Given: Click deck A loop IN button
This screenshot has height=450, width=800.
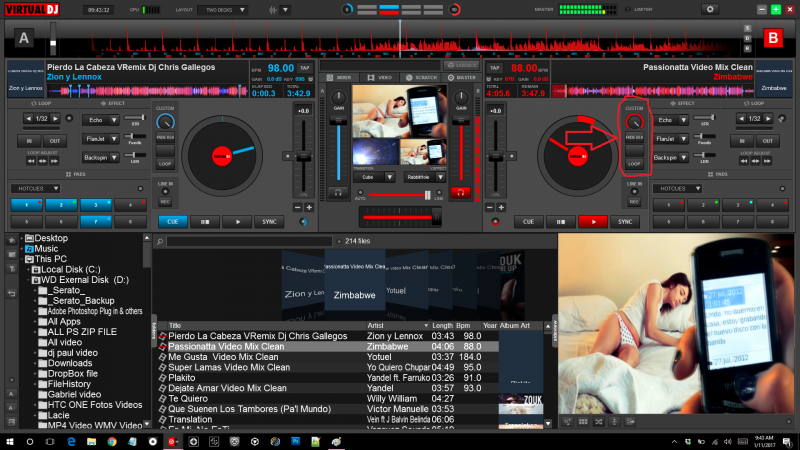Looking at the screenshot, I should coord(29,141).
